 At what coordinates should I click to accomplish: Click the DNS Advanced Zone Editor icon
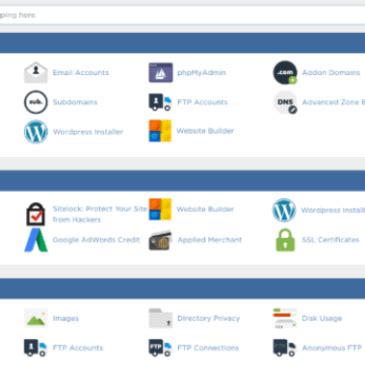pos(285,102)
